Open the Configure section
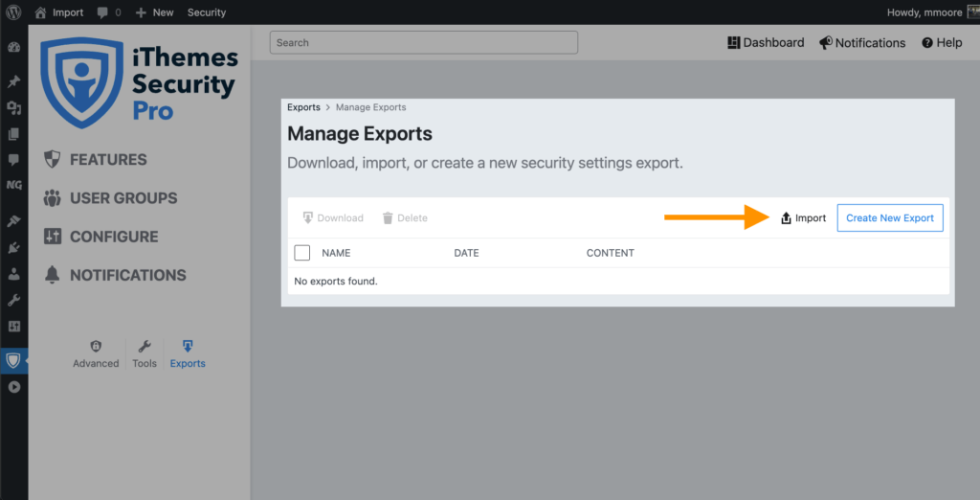Image resolution: width=980 pixels, height=500 pixels. [101, 237]
